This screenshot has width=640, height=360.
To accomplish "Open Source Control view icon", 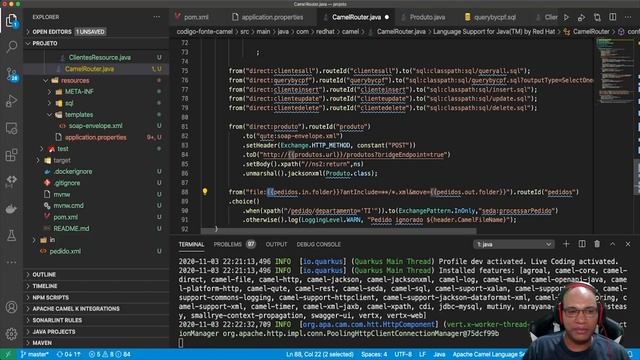I will pyautogui.click(x=11, y=74).
